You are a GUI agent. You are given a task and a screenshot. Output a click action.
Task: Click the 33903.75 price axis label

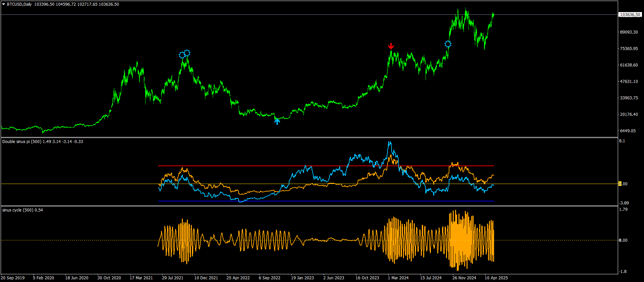tap(629, 98)
